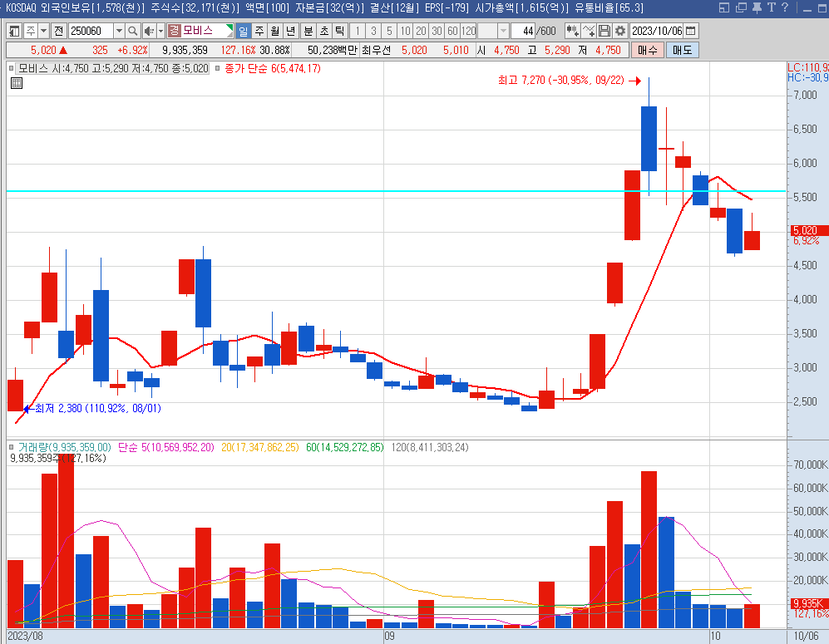
Task: Select the 일 daily period toggle
Action: click(243, 32)
